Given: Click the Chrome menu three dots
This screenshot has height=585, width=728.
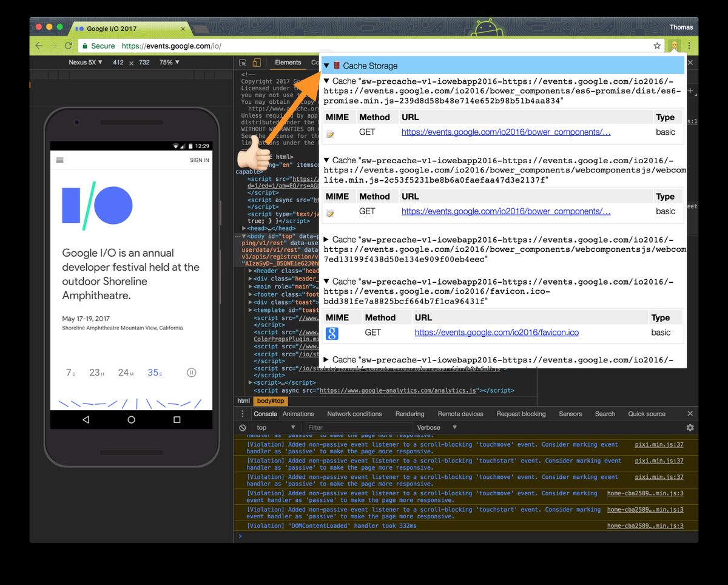Looking at the screenshot, I should [x=689, y=46].
